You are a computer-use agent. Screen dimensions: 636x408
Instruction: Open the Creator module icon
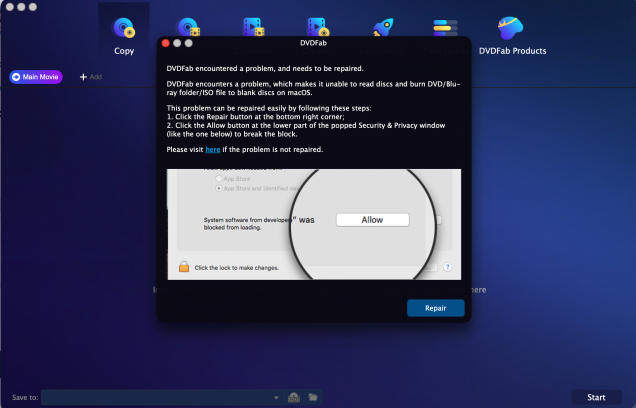click(318, 27)
